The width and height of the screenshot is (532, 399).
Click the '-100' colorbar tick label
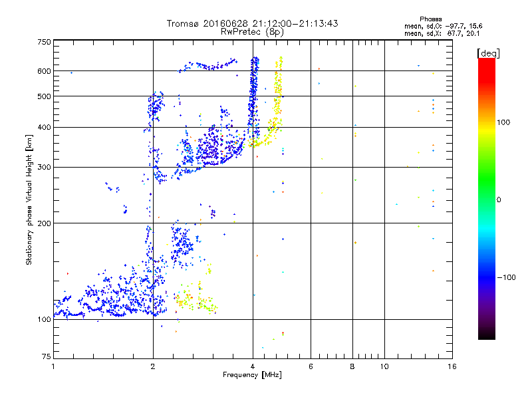(507, 277)
